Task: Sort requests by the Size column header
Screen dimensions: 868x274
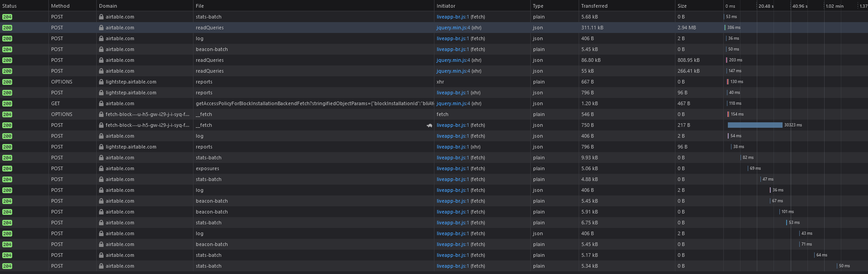Action: point(699,6)
